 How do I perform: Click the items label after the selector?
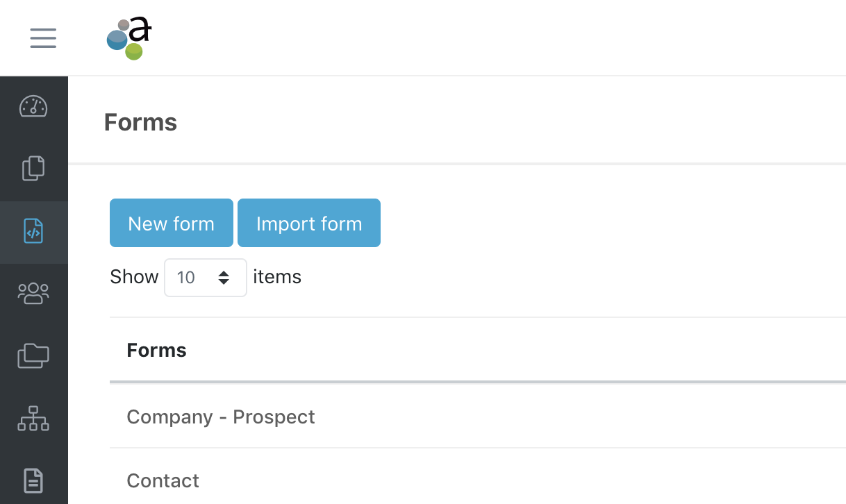click(x=277, y=277)
